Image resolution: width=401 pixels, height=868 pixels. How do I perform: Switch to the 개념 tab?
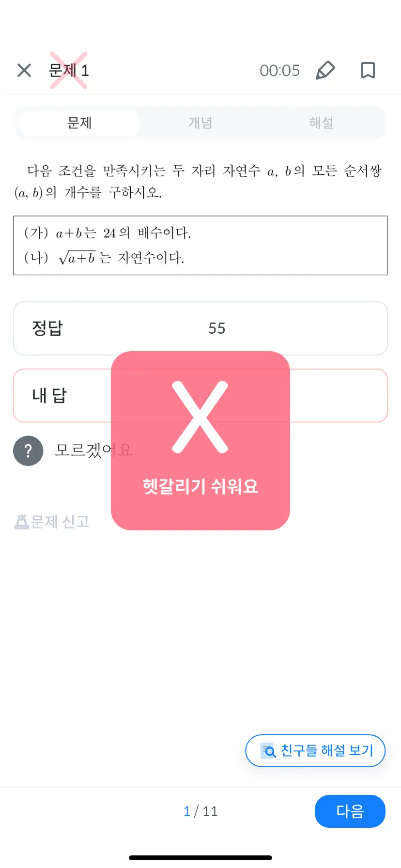coord(200,123)
